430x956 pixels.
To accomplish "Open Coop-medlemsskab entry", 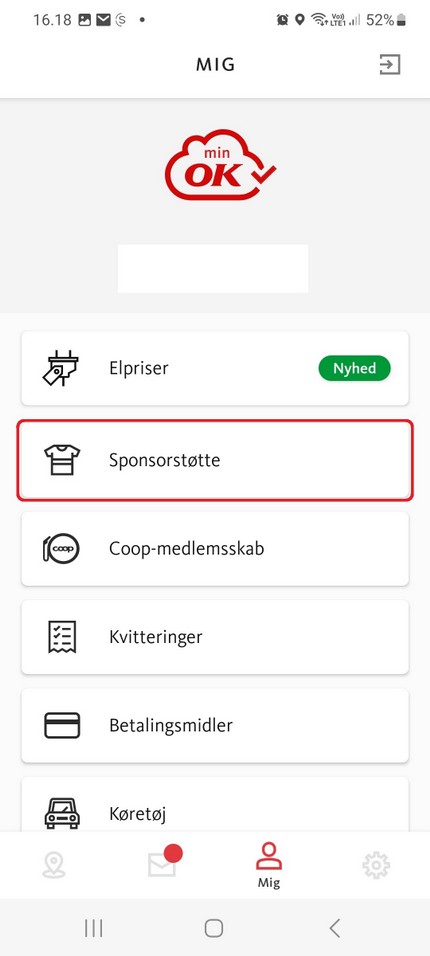I will coord(215,548).
